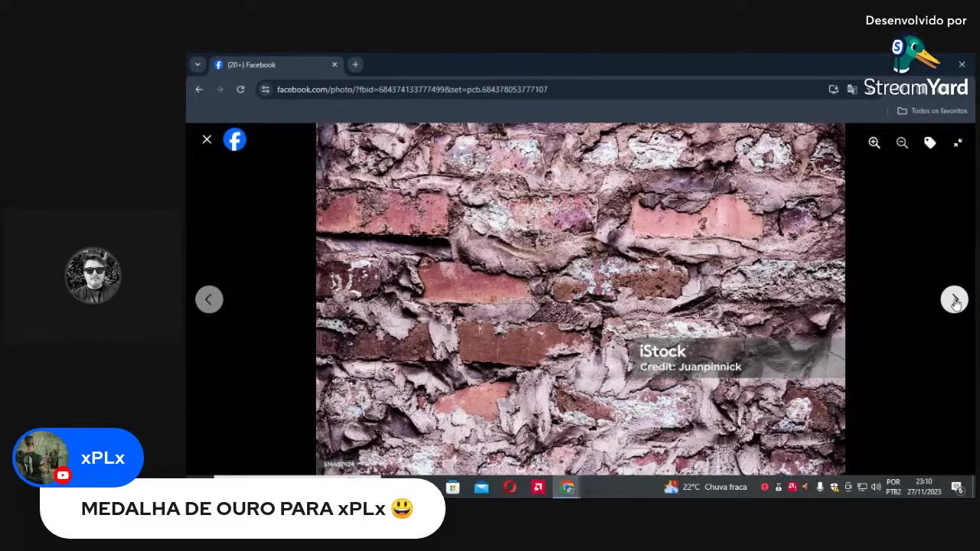Image resolution: width=980 pixels, height=551 pixels.
Task: Click the red alert tray icon
Action: (x=764, y=487)
